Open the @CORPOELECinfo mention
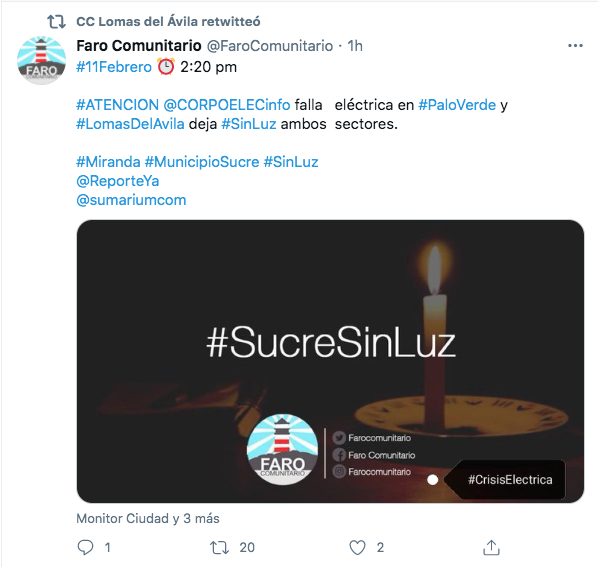 [227, 105]
